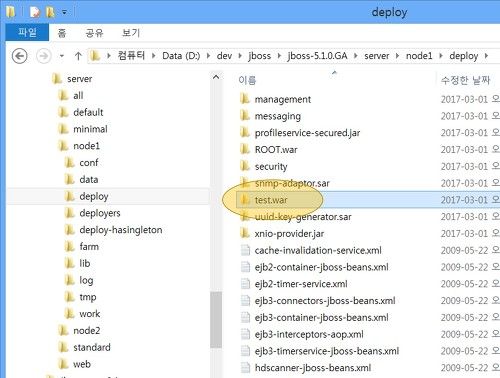
Task: Select ejb3-interceptors-aop.xml file icon
Action: pyautogui.click(x=245, y=334)
